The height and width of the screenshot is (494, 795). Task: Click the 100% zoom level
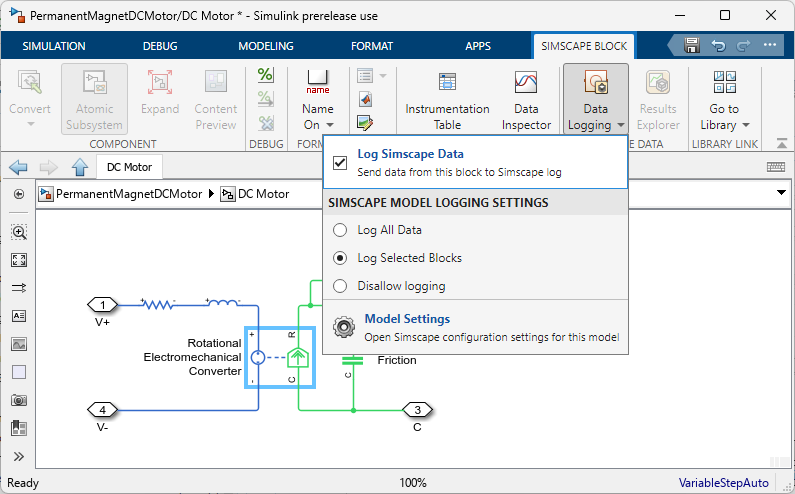(413, 483)
